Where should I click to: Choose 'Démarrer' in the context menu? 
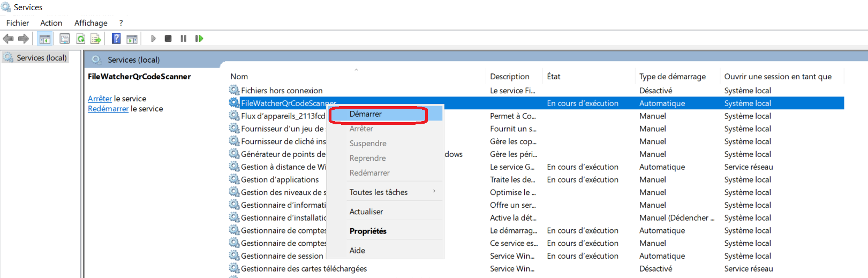[x=366, y=114]
